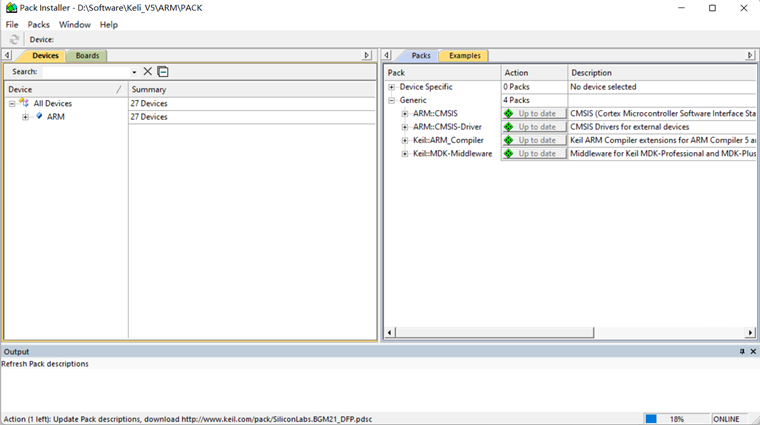Click 'CMSIS Drivers for external devices' description
Viewport: 760px width, 425px height.
[x=630, y=127]
